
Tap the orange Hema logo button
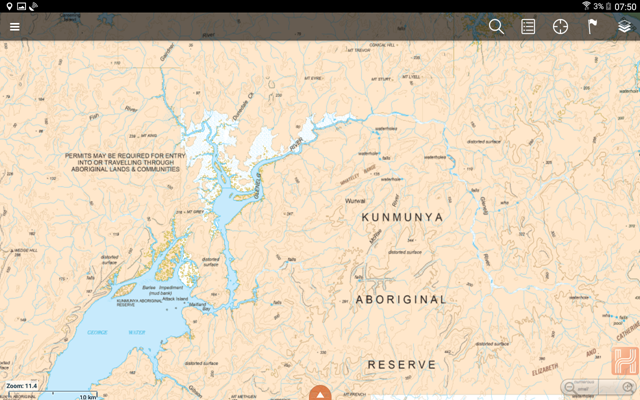click(624, 361)
